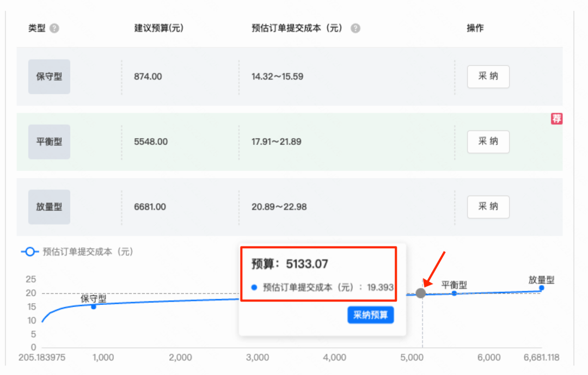Select the 放量型 type tag
This screenshot has height=375, width=588.
coord(49,207)
